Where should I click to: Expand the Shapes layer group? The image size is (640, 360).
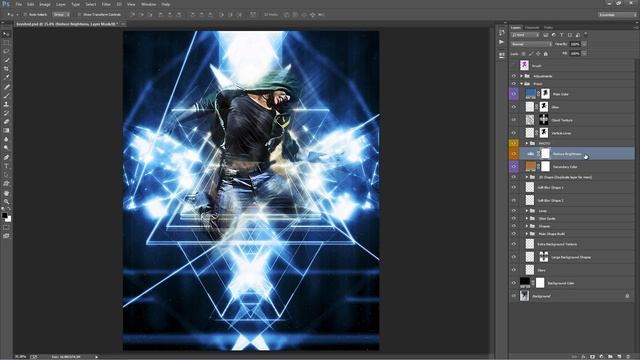[x=527, y=226]
